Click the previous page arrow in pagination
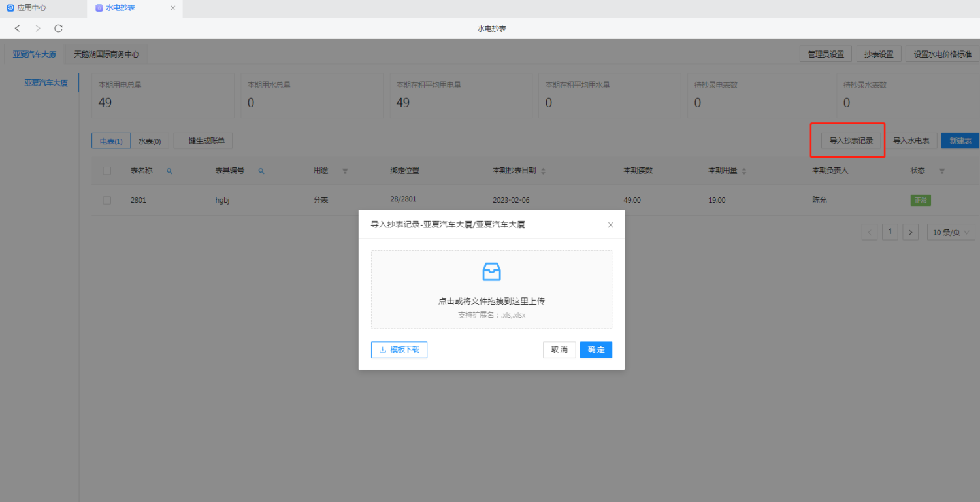Screen dimensions: 980x502 870,232
